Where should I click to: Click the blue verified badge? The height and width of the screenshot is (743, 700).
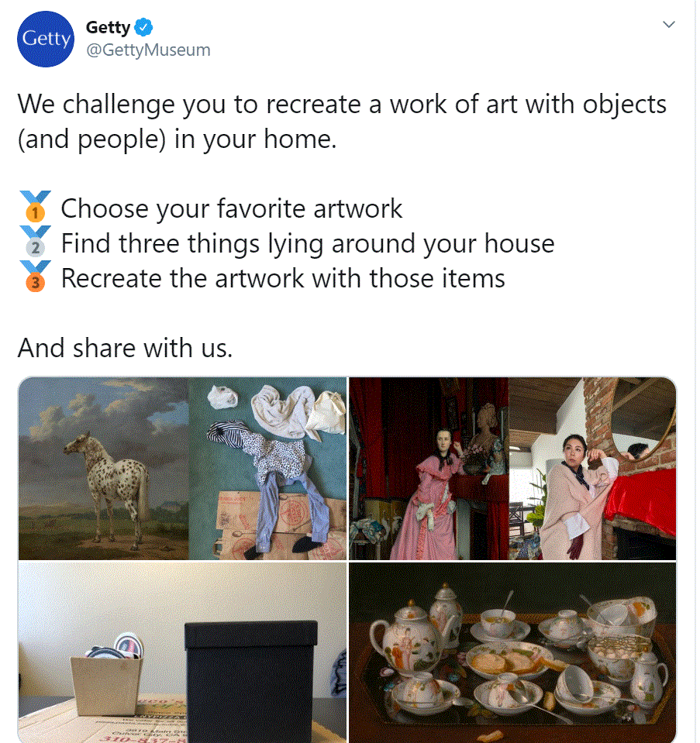coord(143,27)
